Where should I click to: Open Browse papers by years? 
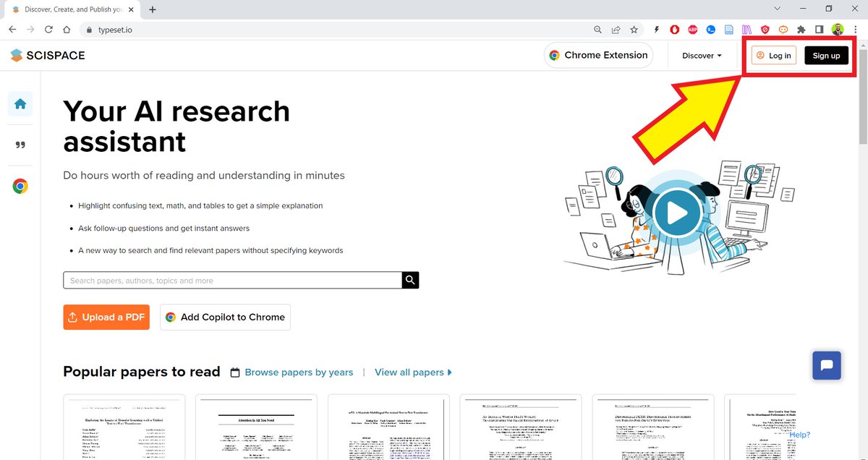tap(298, 372)
